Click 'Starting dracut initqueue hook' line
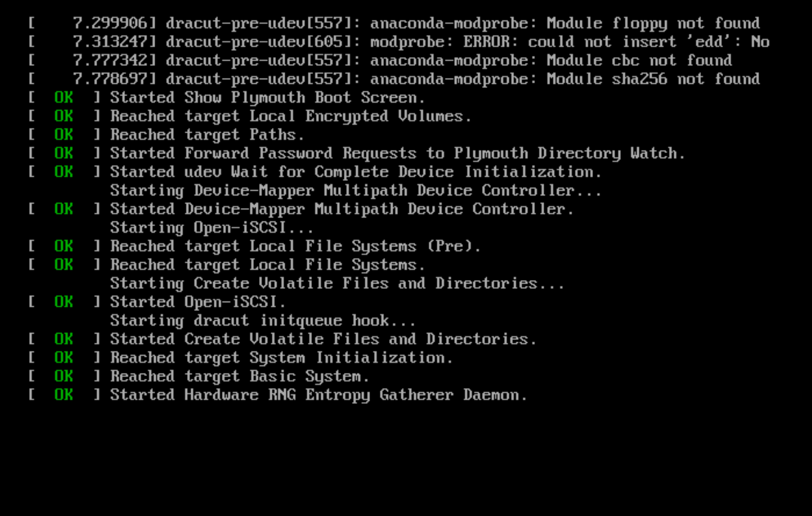812x516 pixels. (x=263, y=321)
